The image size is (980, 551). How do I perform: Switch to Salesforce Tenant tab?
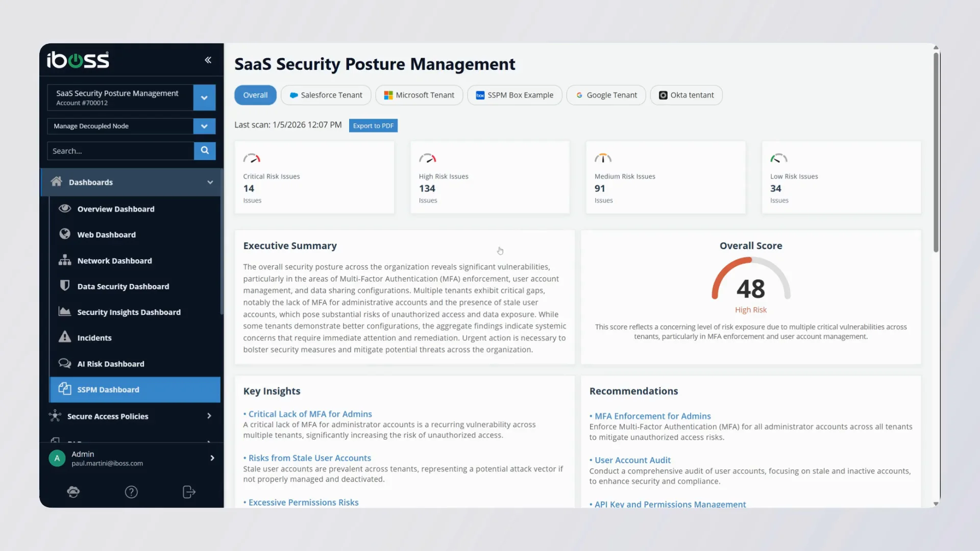tap(326, 95)
